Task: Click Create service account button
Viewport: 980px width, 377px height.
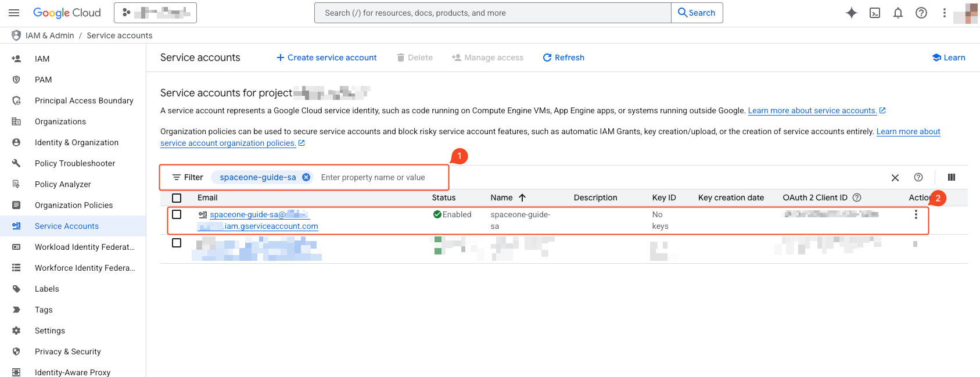Action: point(326,58)
